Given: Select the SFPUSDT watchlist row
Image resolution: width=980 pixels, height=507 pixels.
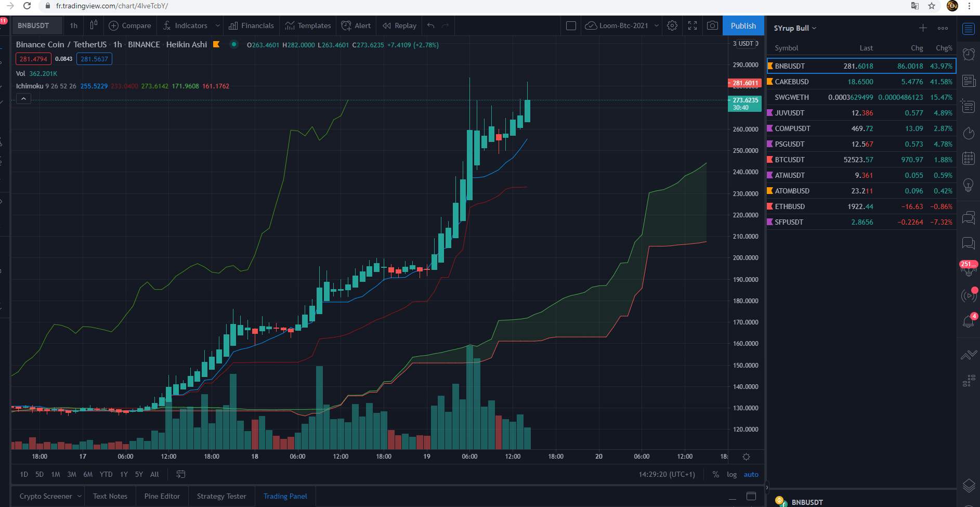Looking at the screenshot, I should [861, 222].
